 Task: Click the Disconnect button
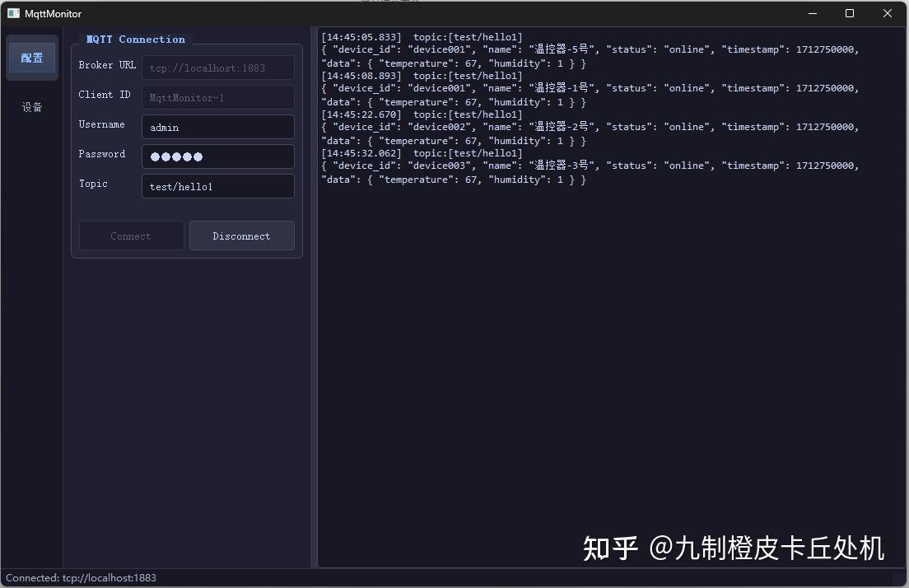pyautogui.click(x=242, y=236)
